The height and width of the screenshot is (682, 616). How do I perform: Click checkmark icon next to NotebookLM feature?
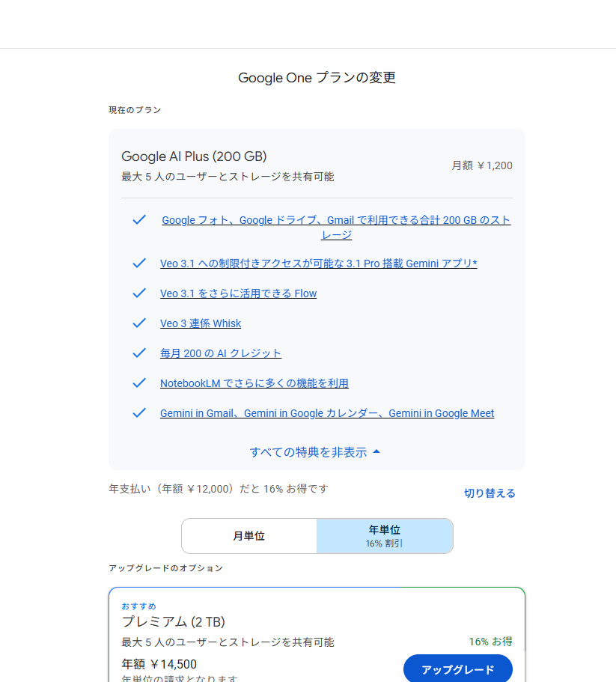click(138, 383)
